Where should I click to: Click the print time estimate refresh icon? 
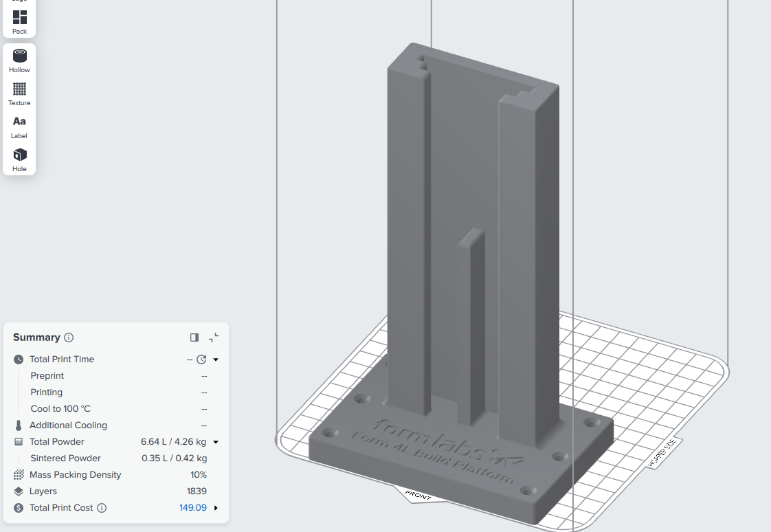tap(203, 359)
